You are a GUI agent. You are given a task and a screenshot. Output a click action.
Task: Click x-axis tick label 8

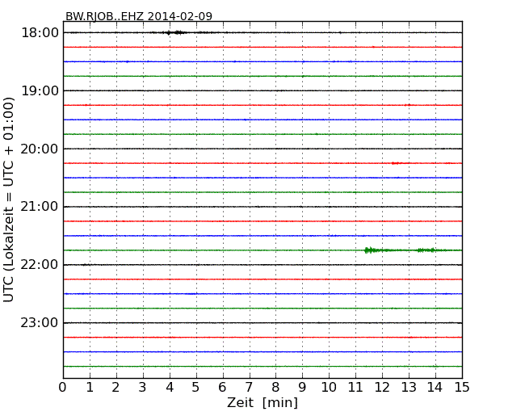click(276, 388)
